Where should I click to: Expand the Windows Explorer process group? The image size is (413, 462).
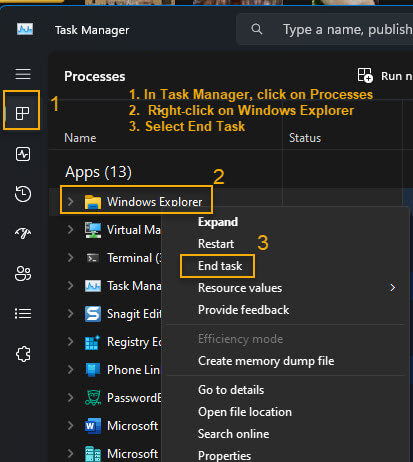click(70, 201)
